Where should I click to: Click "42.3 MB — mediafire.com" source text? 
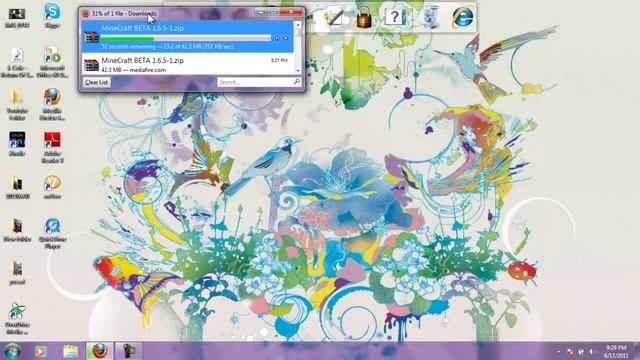point(134,70)
